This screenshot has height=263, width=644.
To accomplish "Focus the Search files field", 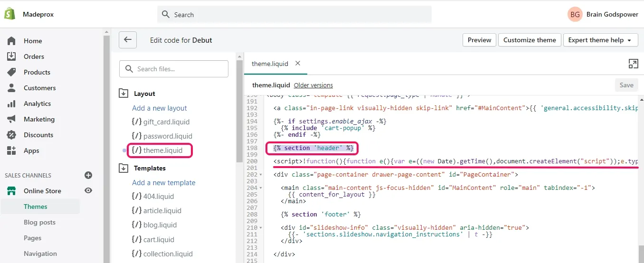I will [174, 69].
